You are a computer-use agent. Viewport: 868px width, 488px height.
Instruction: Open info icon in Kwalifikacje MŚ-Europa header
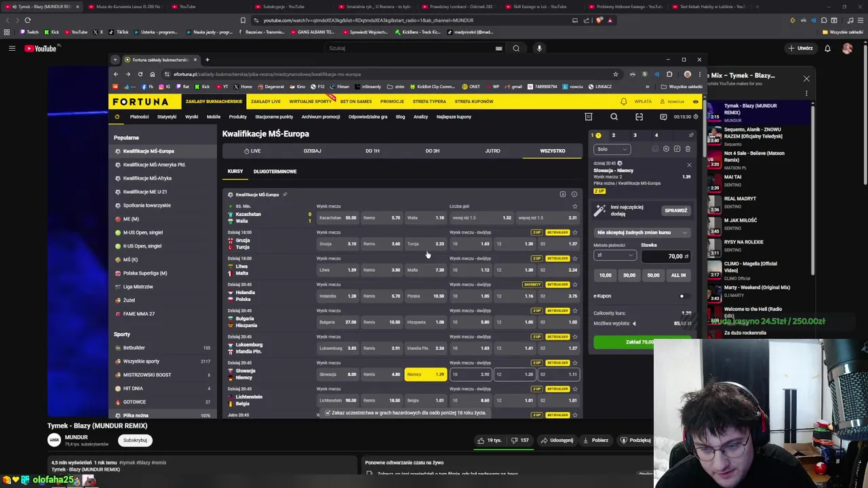point(574,195)
